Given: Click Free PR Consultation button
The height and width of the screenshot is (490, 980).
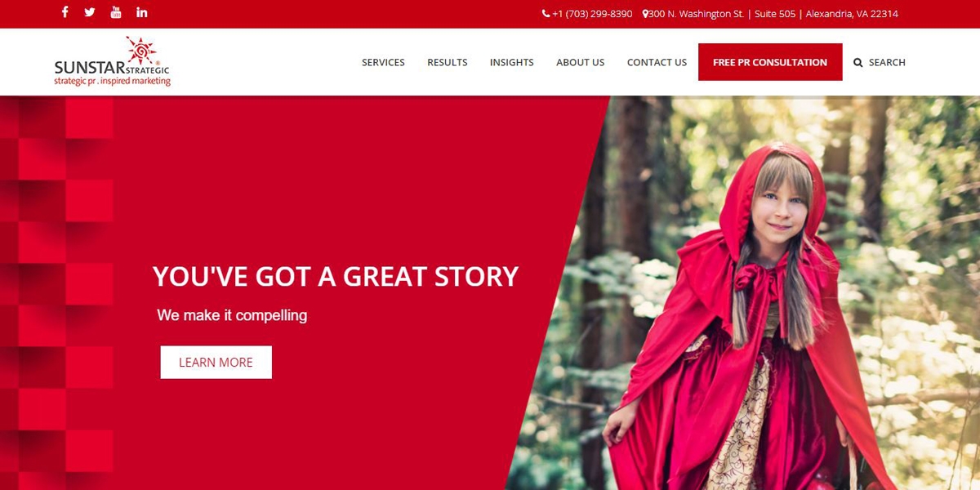Looking at the screenshot, I should point(770,62).
